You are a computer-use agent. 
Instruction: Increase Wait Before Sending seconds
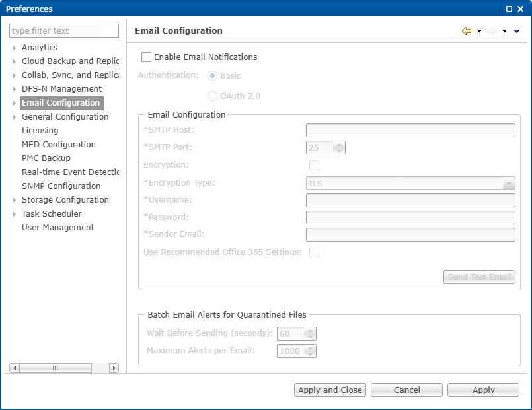[x=310, y=331]
